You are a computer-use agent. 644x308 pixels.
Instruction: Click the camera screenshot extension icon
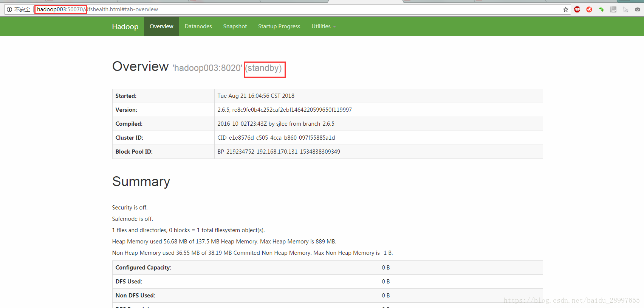click(x=638, y=9)
